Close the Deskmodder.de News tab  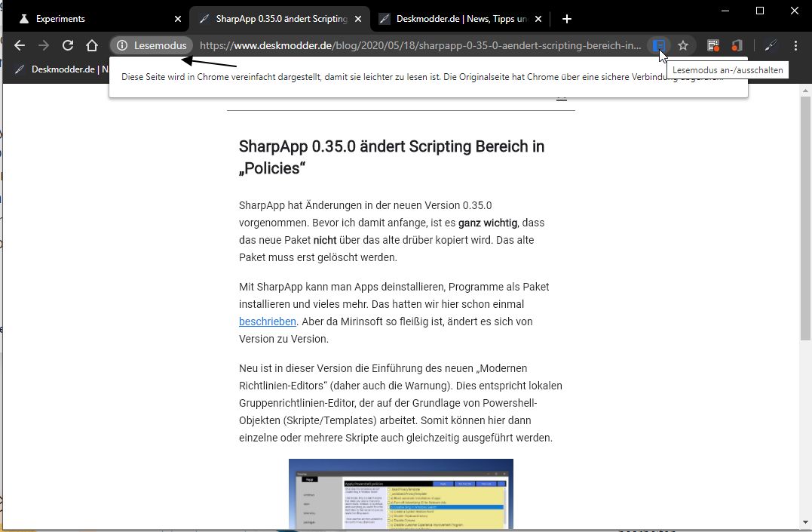tap(538, 19)
